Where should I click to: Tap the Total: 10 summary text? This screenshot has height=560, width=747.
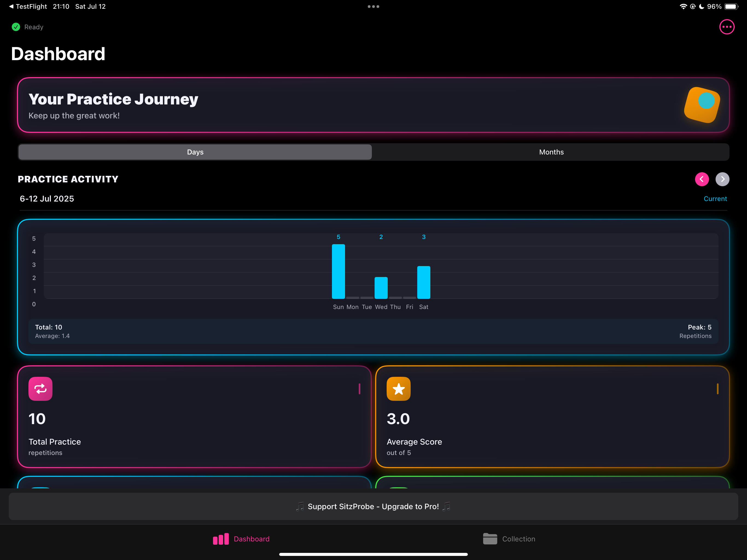pyautogui.click(x=49, y=327)
